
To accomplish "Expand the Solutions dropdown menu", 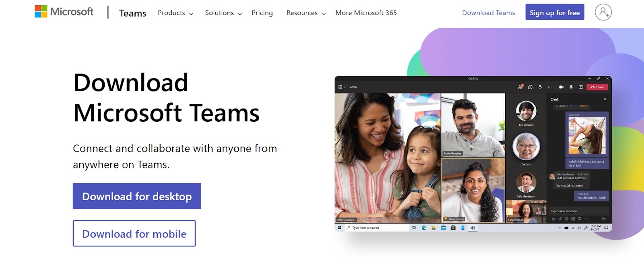I will click(x=223, y=13).
